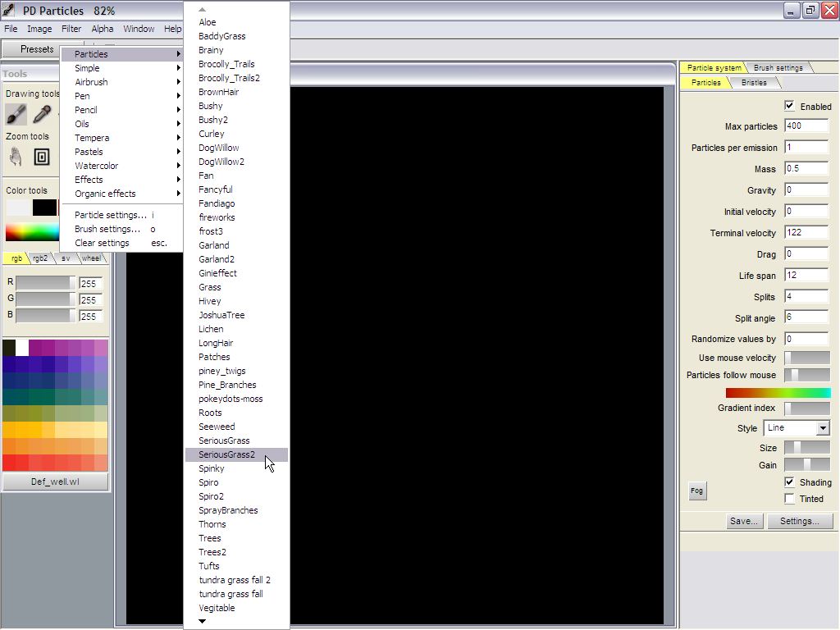The height and width of the screenshot is (630, 840).
Task: Enable the Tinted checkbox
Action: click(789, 498)
